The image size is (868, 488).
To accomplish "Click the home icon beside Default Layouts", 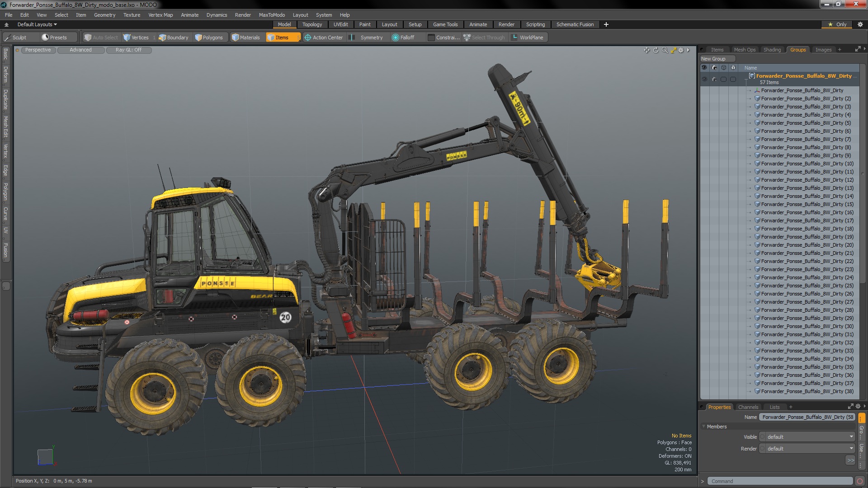I will point(6,24).
